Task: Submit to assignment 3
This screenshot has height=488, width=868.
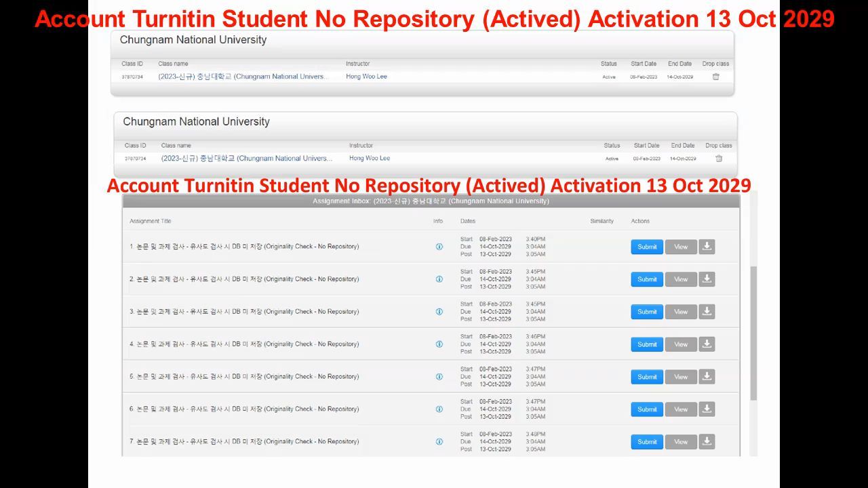Action: pyautogui.click(x=647, y=312)
